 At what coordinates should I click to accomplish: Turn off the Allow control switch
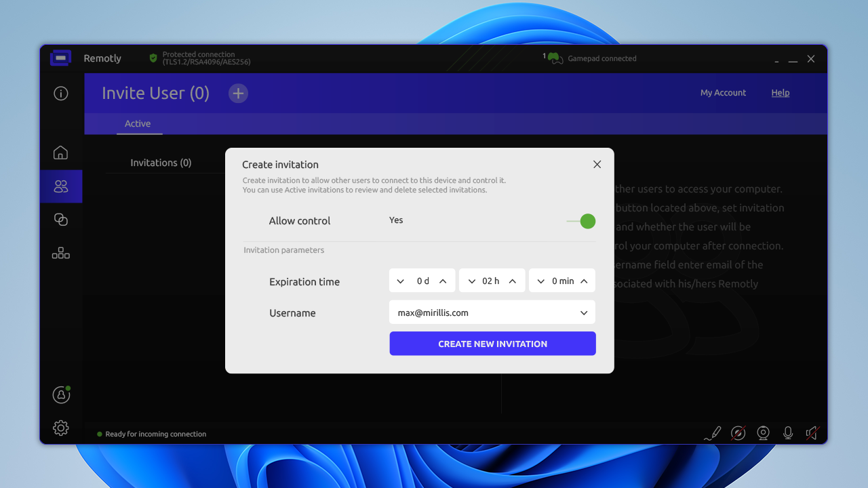(581, 221)
